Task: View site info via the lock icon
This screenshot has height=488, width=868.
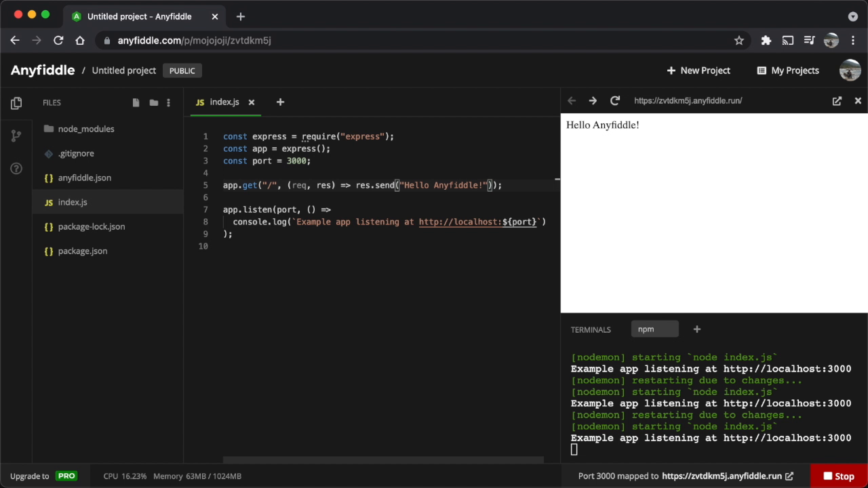Action: [x=107, y=41]
